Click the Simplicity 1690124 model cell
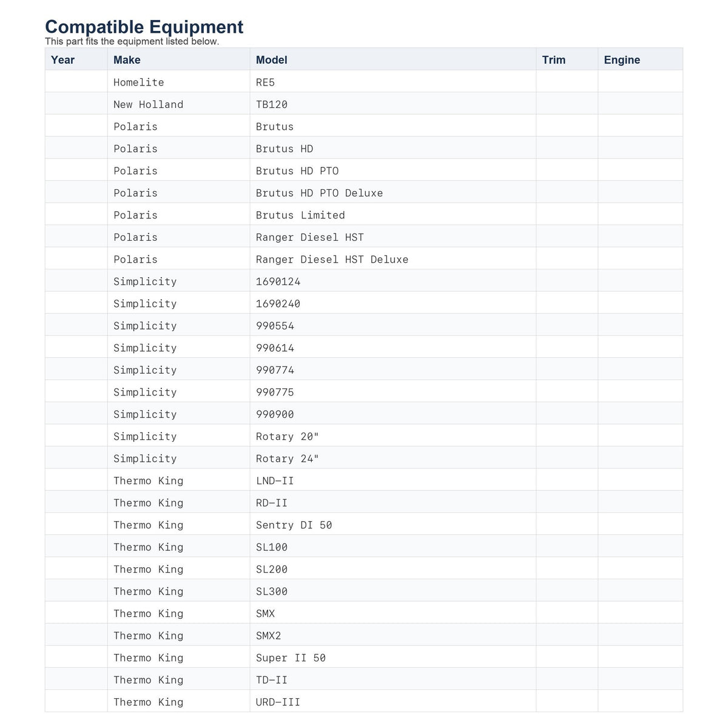The image size is (728, 728). [393, 281]
